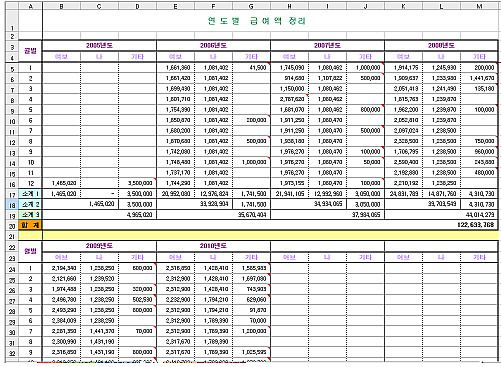Image resolution: width=501 pixels, height=367 pixels.
Task: Select the column M header
Action: (479, 6)
